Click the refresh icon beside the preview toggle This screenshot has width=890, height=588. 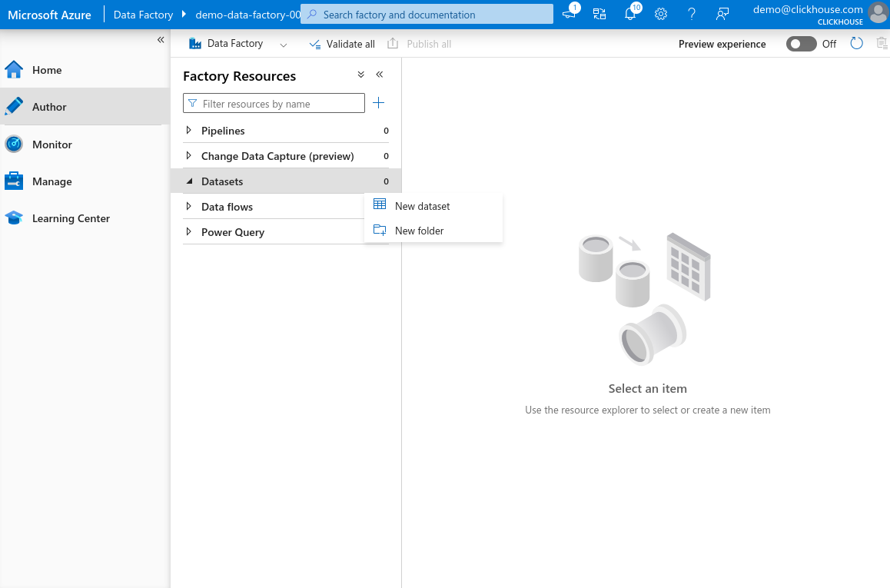click(857, 44)
